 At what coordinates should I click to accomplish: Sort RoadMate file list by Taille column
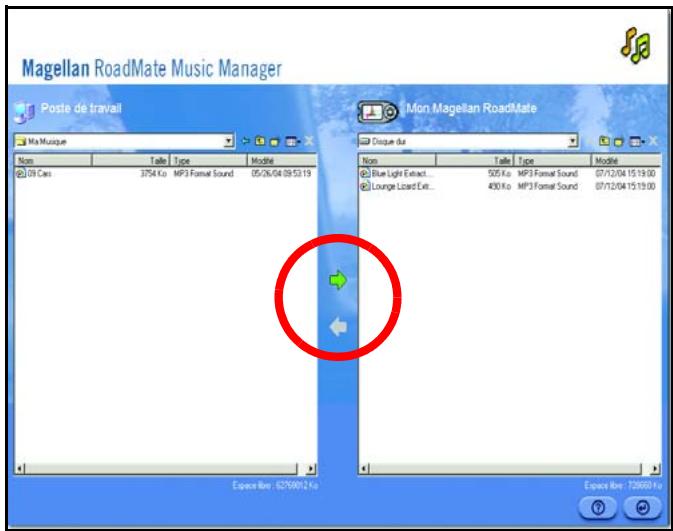475,161
